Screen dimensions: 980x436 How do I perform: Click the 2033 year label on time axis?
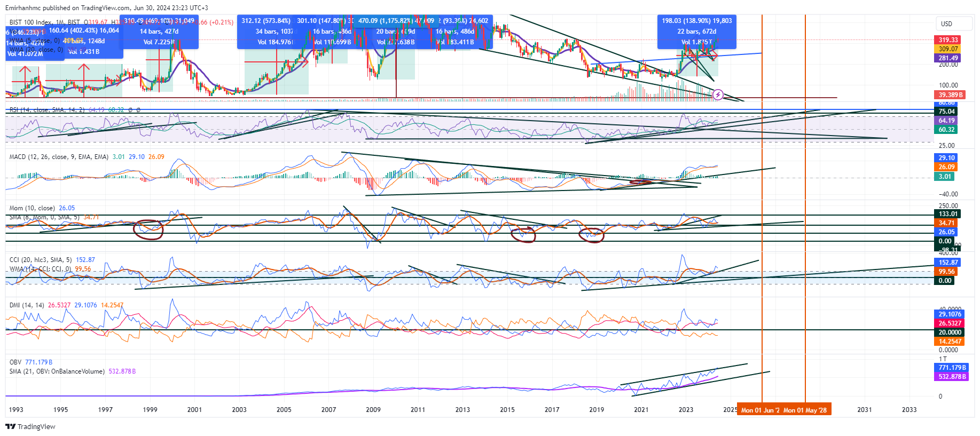point(910,410)
